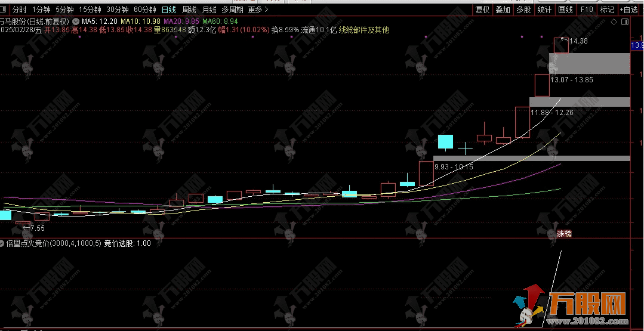The height and width of the screenshot is (331, 644).
Task: Click the 11.88 - 12.26 gap label
Action: pos(552,112)
